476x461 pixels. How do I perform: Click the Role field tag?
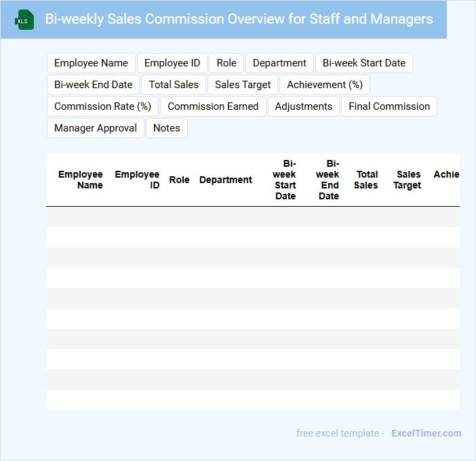226,63
